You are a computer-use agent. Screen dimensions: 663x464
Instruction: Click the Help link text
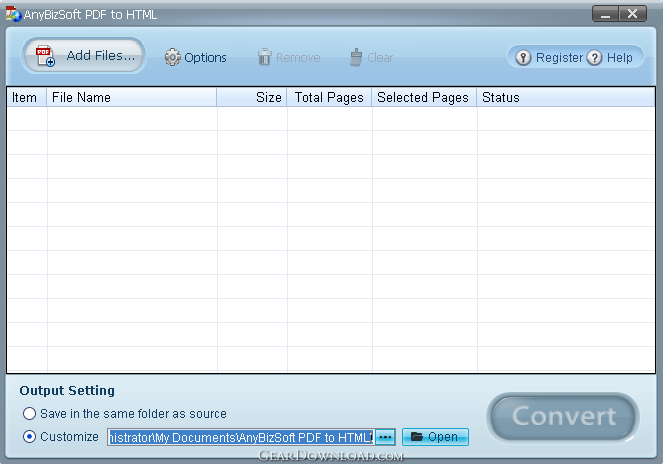pyautogui.click(x=619, y=58)
